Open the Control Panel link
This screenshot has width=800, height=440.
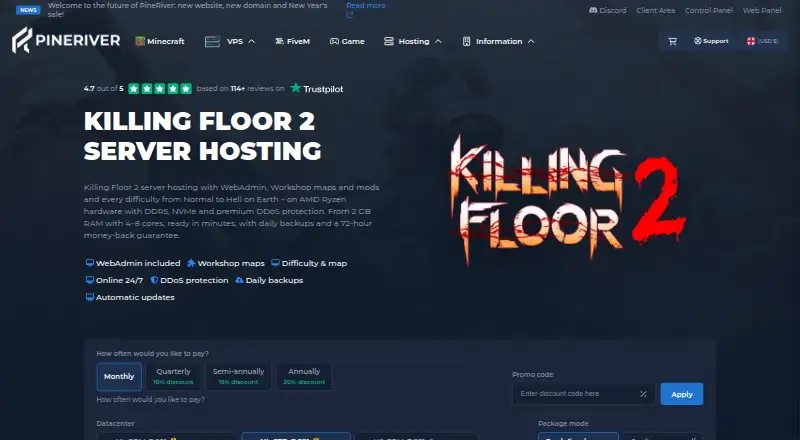tap(709, 10)
